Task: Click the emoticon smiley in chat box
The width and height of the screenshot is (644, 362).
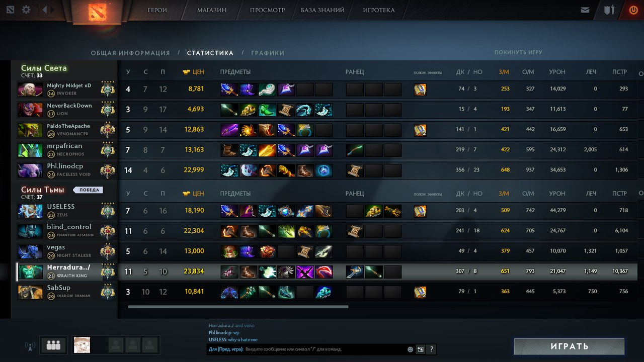Action: click(x=410, y=349)
